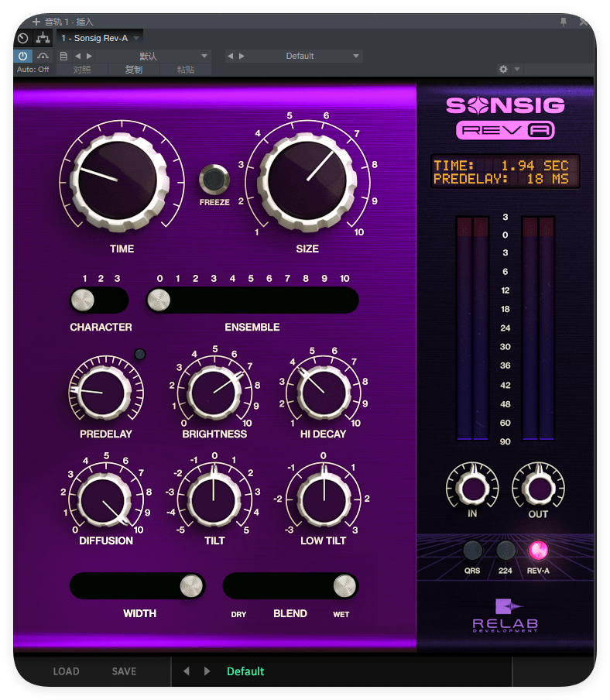This screenshot has height=700, width=610.
Task: Click the green Default preset name
Action: click(245, 671)
